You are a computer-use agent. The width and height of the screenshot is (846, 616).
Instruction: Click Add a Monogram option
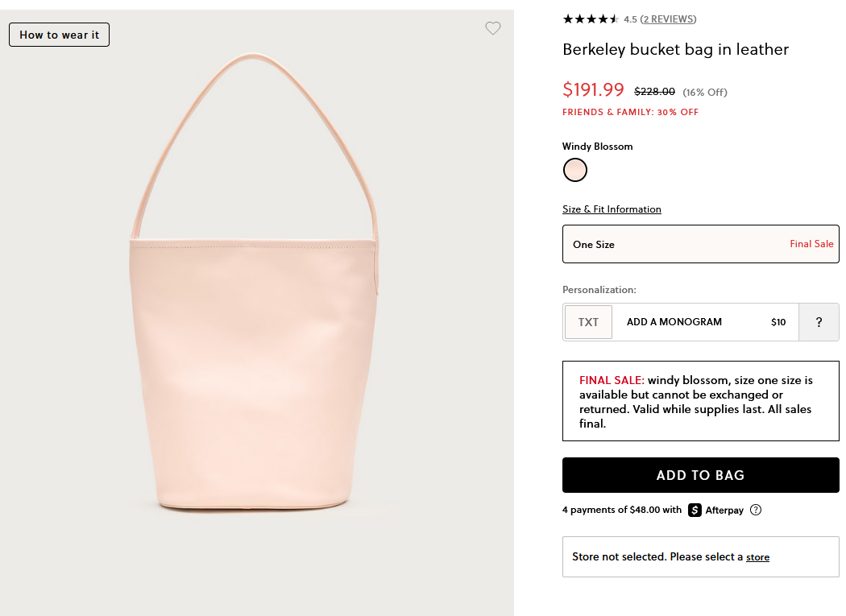click(x=674, y=322)
